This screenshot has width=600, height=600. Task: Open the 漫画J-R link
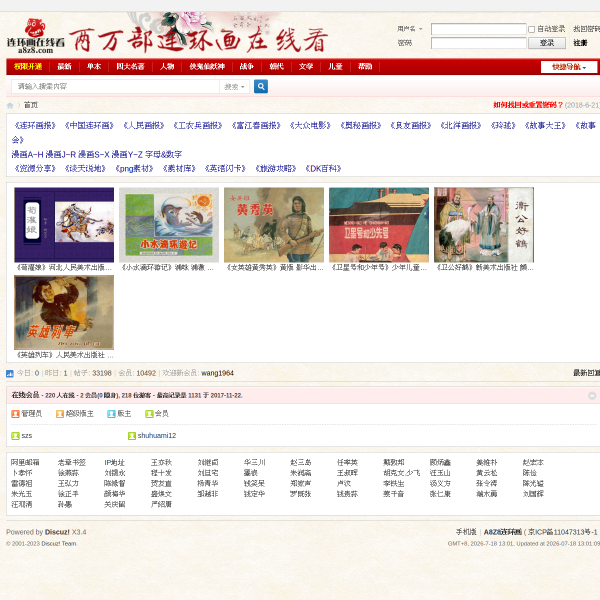tap(61, 155)
